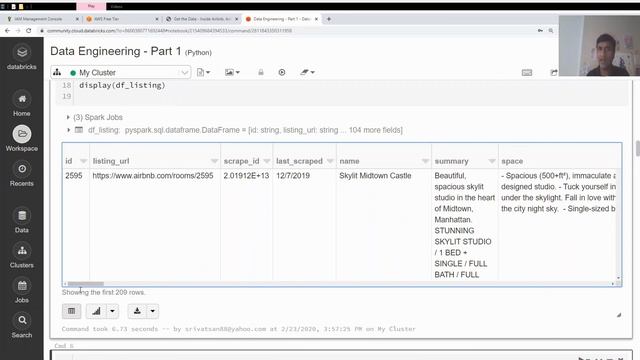The image size is (640, 360).
Task: Click the 12/7/2019 date cell
Action: (x=293, y=176)
